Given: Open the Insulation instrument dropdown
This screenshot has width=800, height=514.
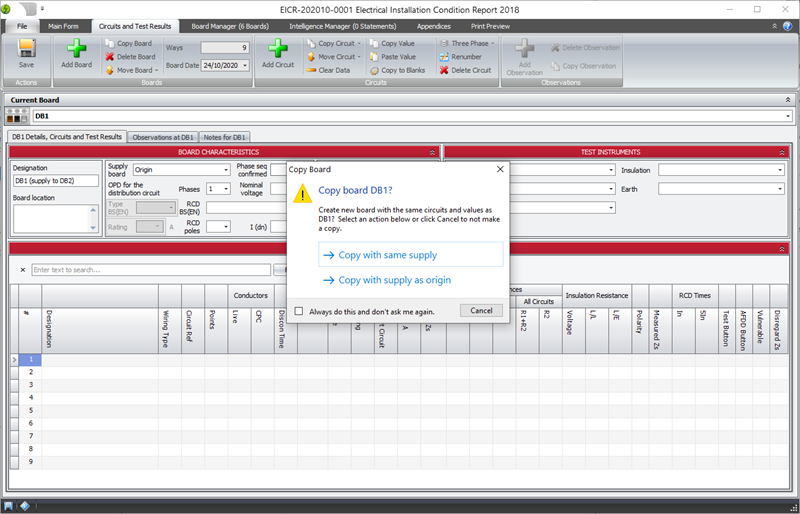Looking at the screenshot, I should [x=780, y=170].
